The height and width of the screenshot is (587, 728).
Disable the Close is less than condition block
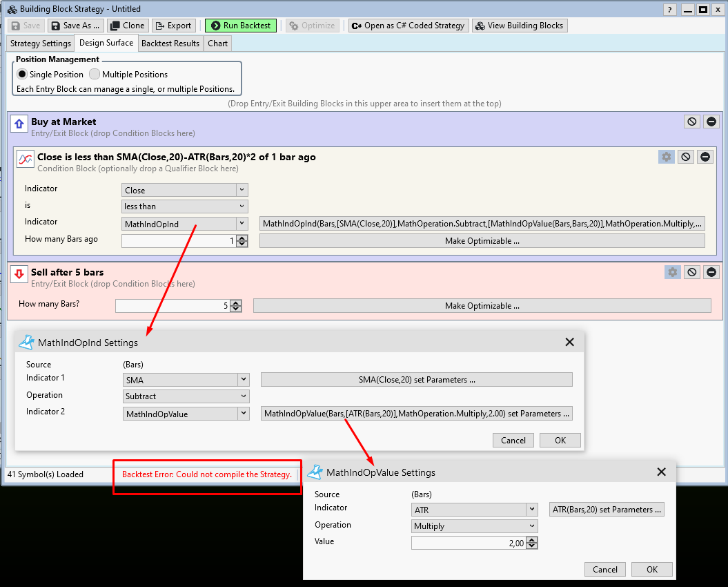click(685, 157)
